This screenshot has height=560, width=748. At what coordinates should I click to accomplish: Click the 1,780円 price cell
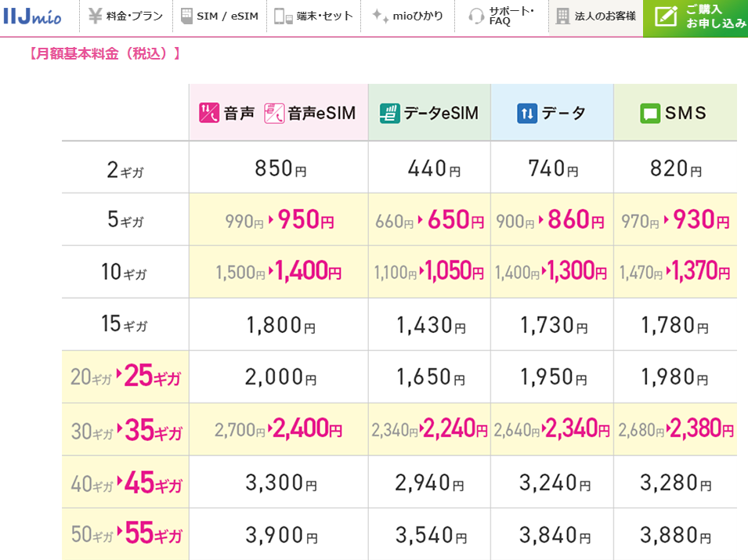pyautogui.click(x=674, y=325)
